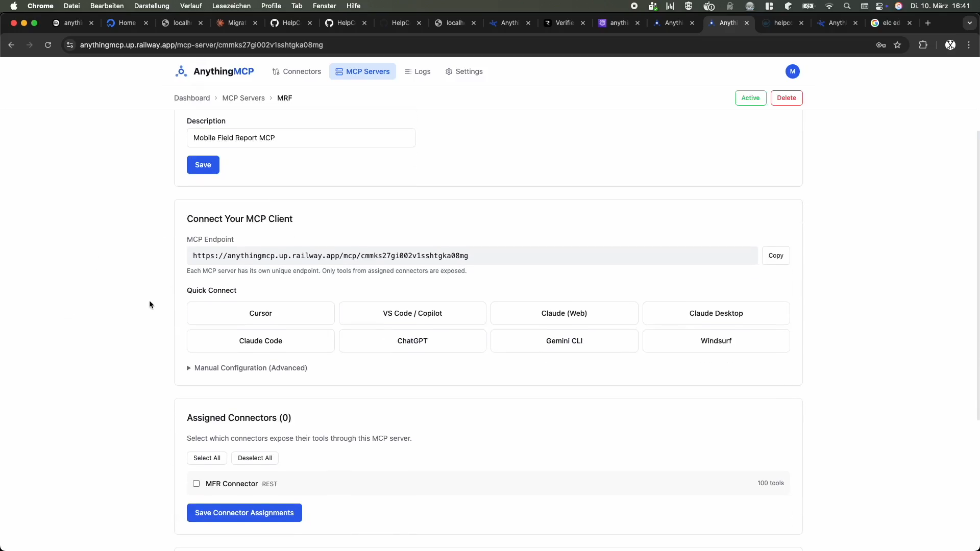Switch to the Verifie tab

565,23
